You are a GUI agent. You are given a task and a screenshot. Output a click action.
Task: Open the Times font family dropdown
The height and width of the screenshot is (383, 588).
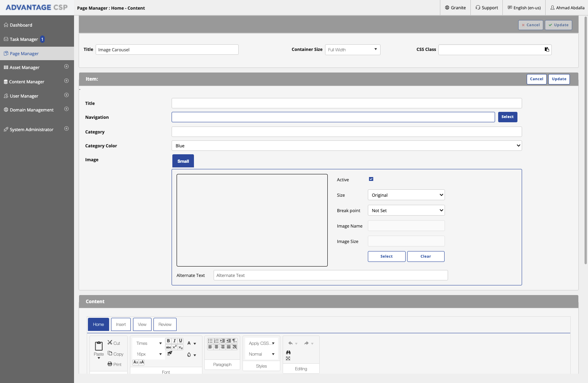tap(149, 343)
